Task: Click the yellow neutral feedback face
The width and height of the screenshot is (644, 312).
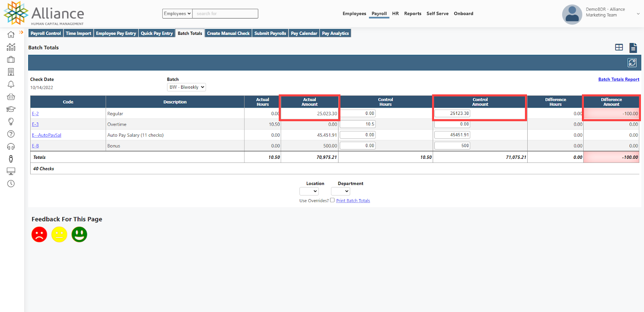Action: point(59,234)
